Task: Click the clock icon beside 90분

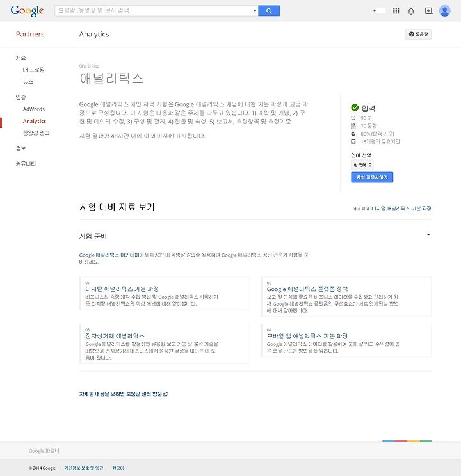Action: (353, 118)
